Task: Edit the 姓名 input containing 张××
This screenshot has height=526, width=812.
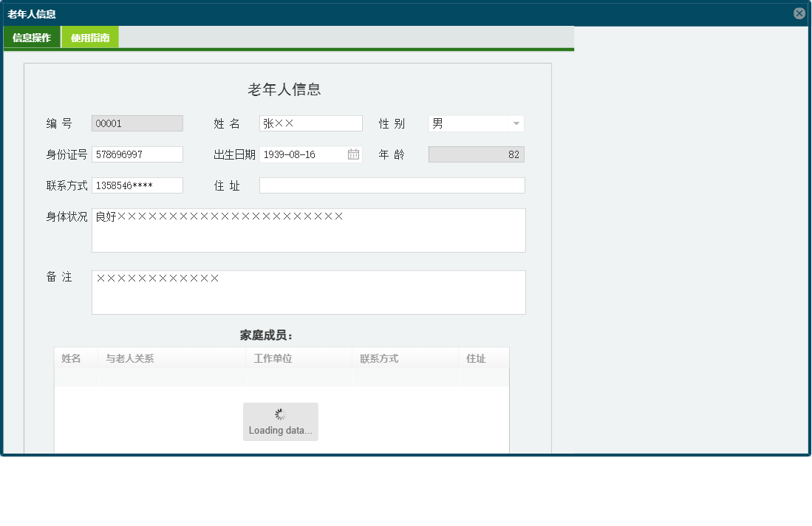Action: 310,123
